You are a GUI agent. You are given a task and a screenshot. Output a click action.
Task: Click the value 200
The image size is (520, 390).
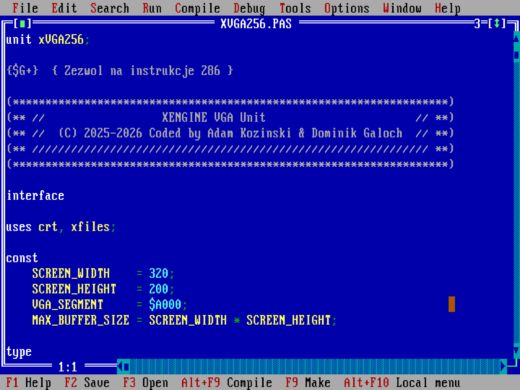pyautogui.click(x=158, y=289)
